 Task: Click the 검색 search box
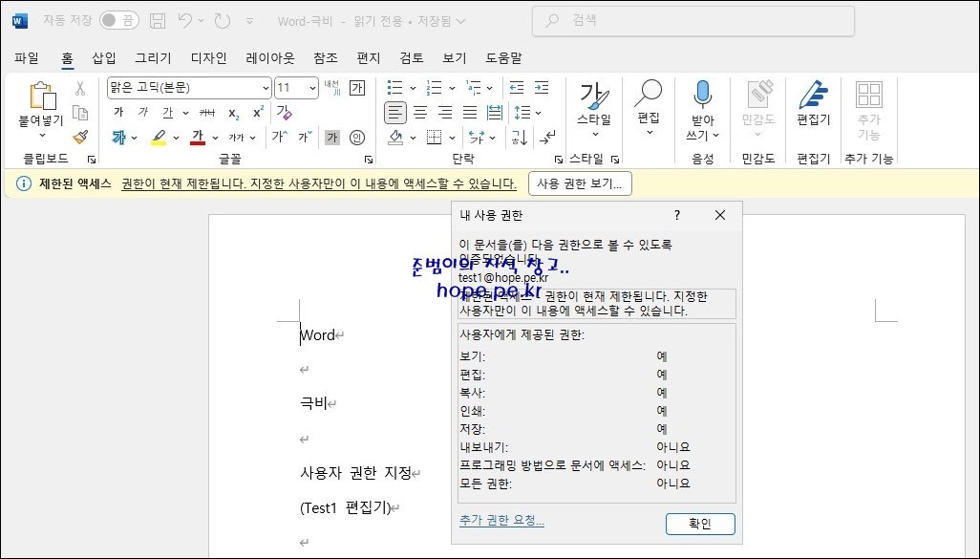693,21
